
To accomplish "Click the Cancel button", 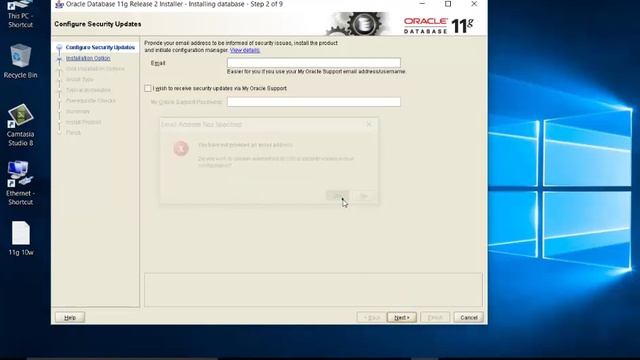I will (x=469, y=317).
